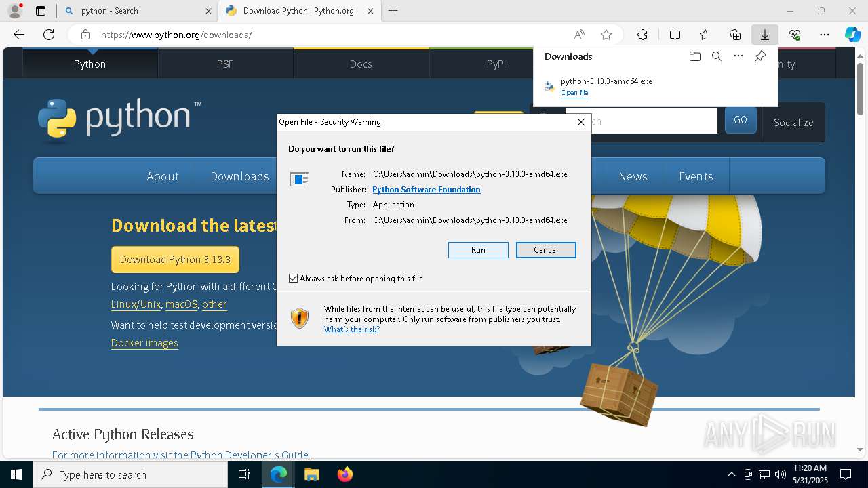Open the volume control in system tray
The image size is (868, 488).
coord(781,474)
